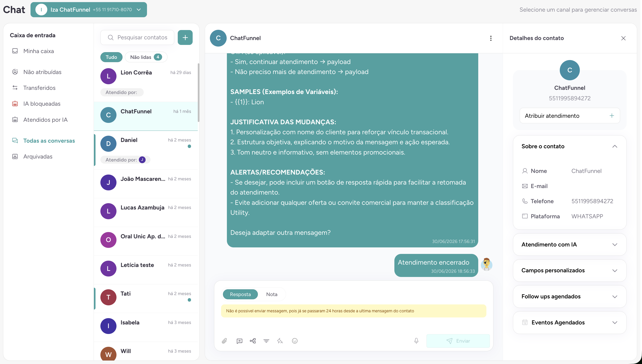The width and height of the screenshot is (642, 364).
Task: Open Arquivadas conversations
Action: (38, 156)
